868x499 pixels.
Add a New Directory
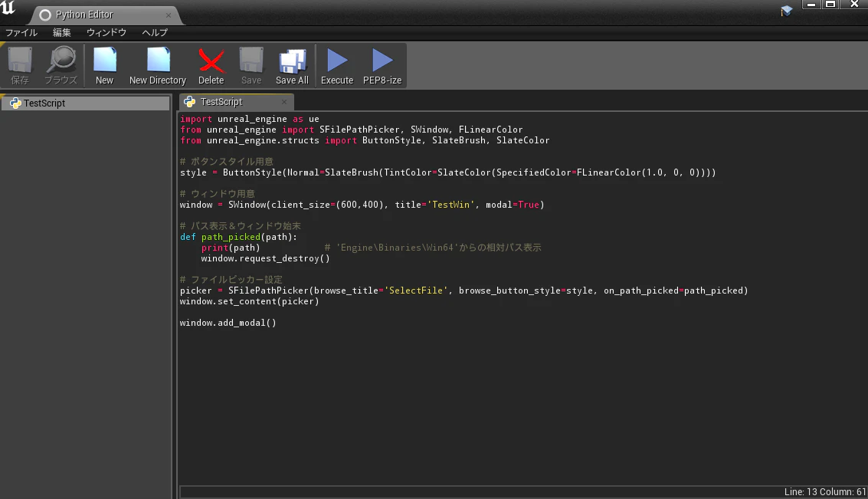click(x=158, y=65)
